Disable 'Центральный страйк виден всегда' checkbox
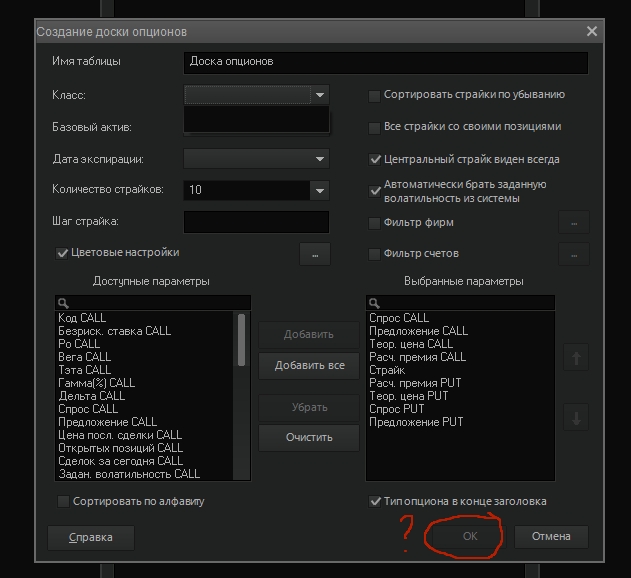631x578 pixels. 375,159
